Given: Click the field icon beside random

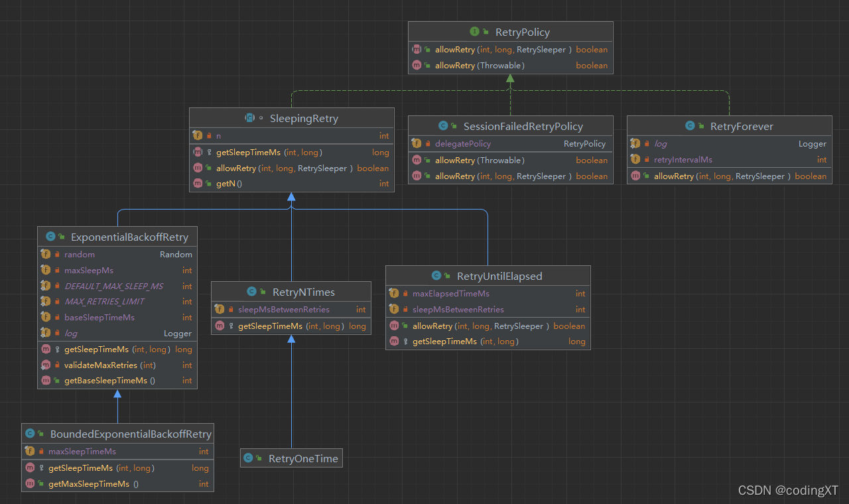Looking at the screenshot, I should 46,254.
